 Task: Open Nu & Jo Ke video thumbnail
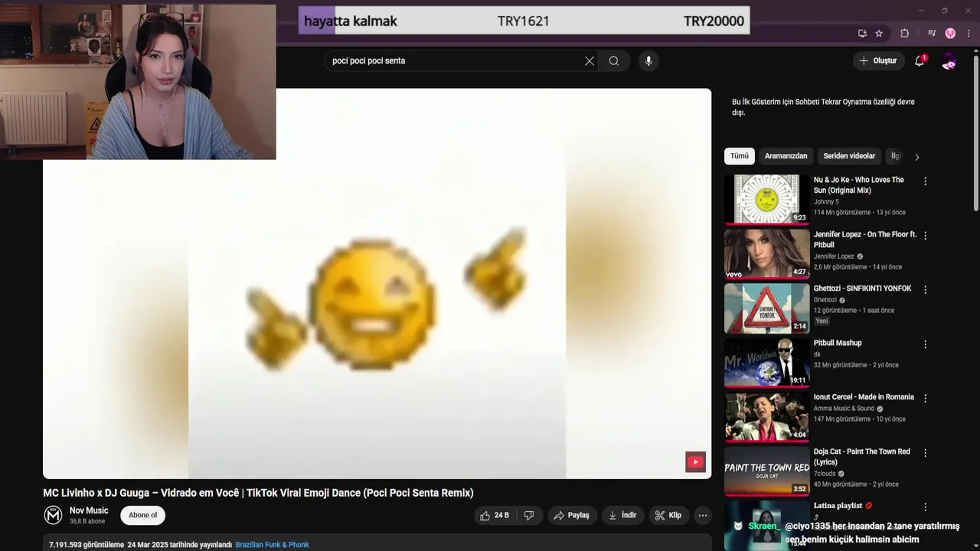pyautogui.click(x=766, y=199)
